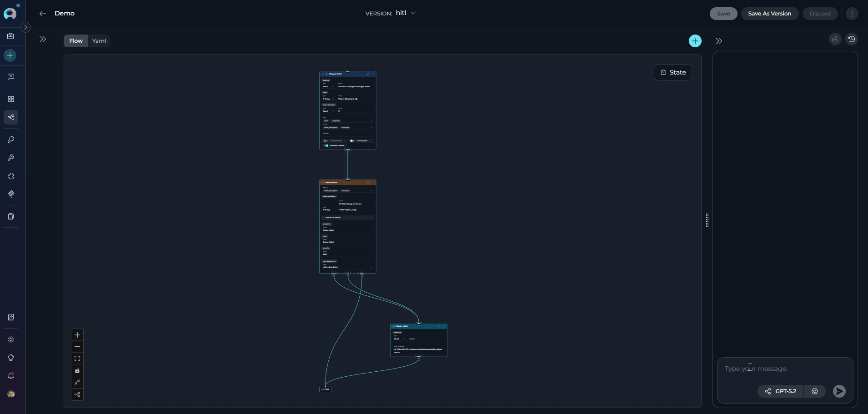Zoom out on the flow canvas
868x414 pixels.
(77, 347)
